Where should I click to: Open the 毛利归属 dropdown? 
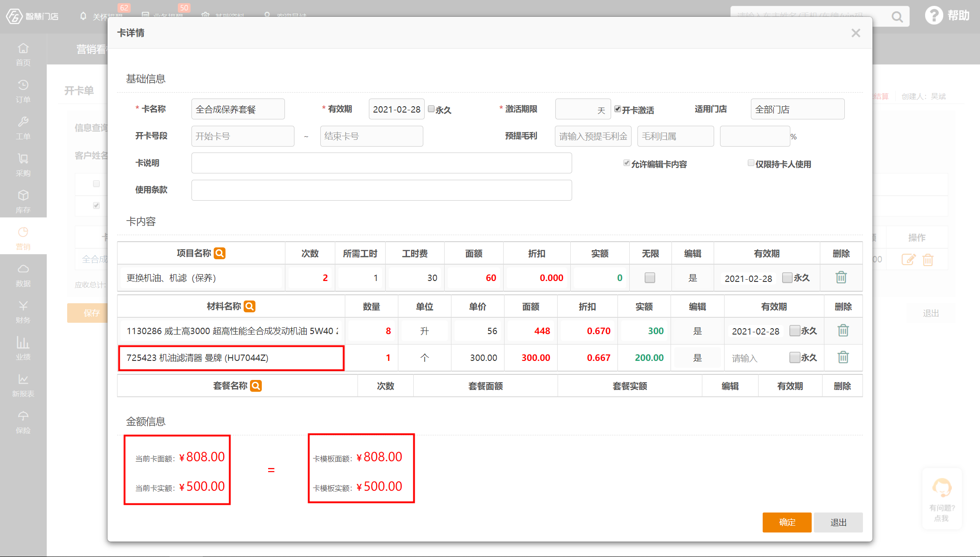676,136
